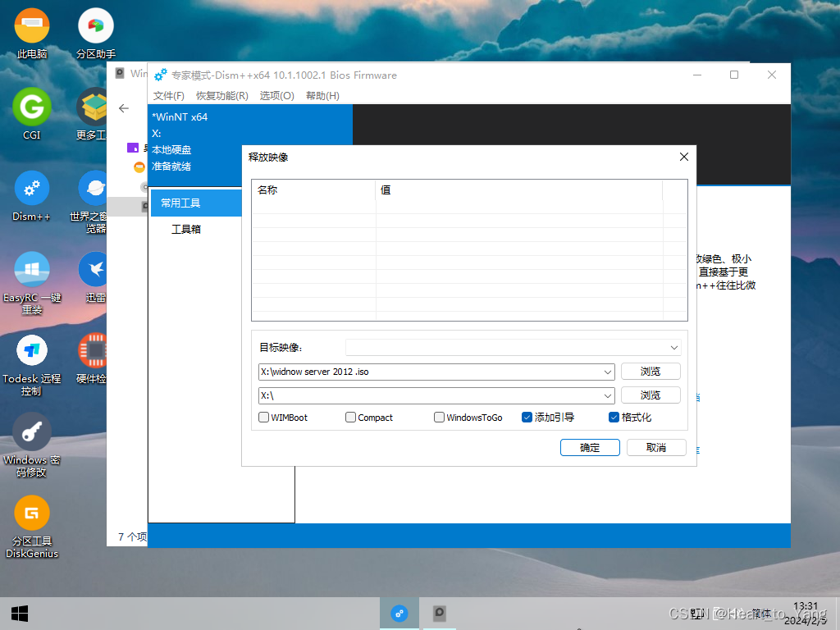Select 工具箱 in the left sidebar
Screen dimensions: 840x630
tap(186, 230)
